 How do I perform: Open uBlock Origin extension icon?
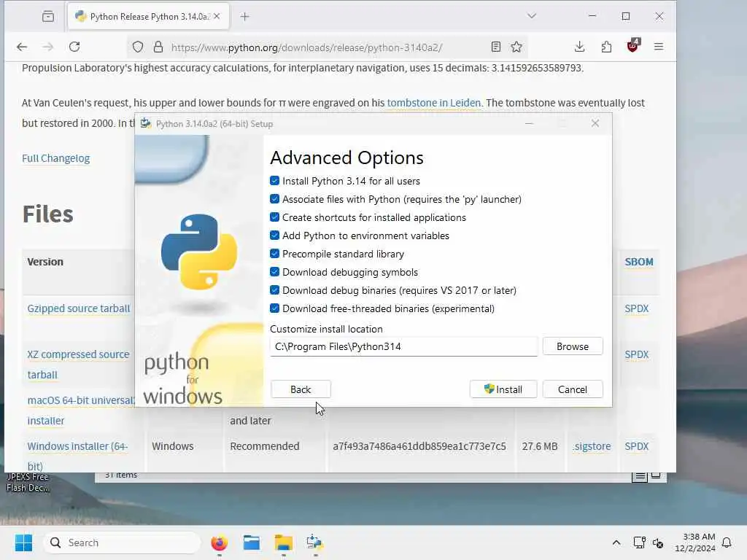coord(633,46)
